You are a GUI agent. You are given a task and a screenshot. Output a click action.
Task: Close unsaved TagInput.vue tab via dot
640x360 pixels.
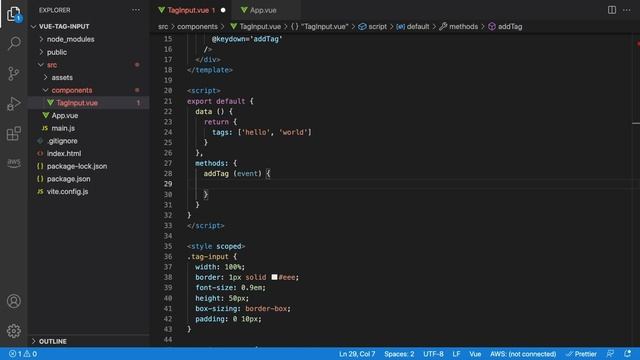[223, 10]
